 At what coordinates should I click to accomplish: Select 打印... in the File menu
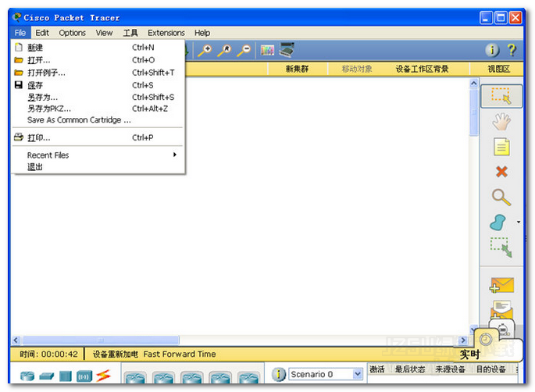98,137
